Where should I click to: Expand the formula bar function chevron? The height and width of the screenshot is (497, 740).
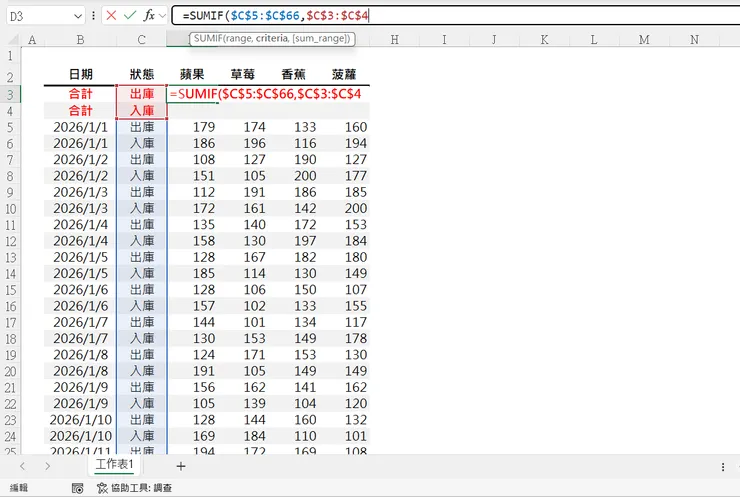click(162, 16)
